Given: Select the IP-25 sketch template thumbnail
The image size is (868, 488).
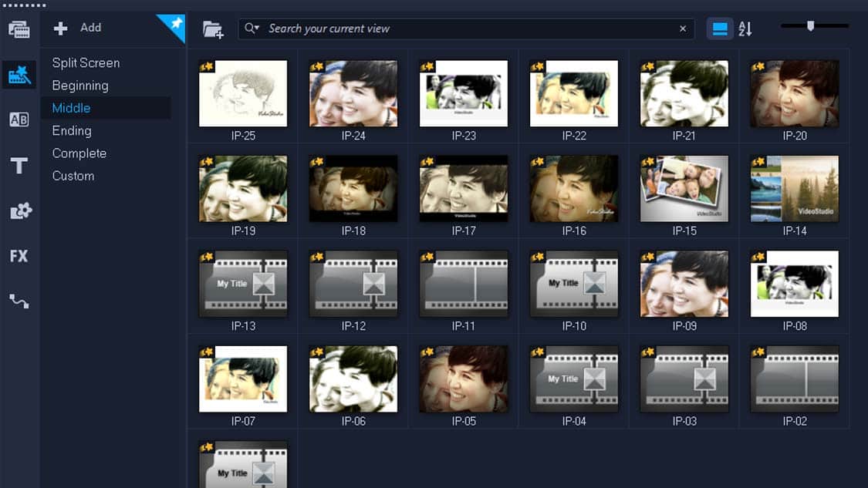Looking at the screenshot, I should (x=243, y=93).
